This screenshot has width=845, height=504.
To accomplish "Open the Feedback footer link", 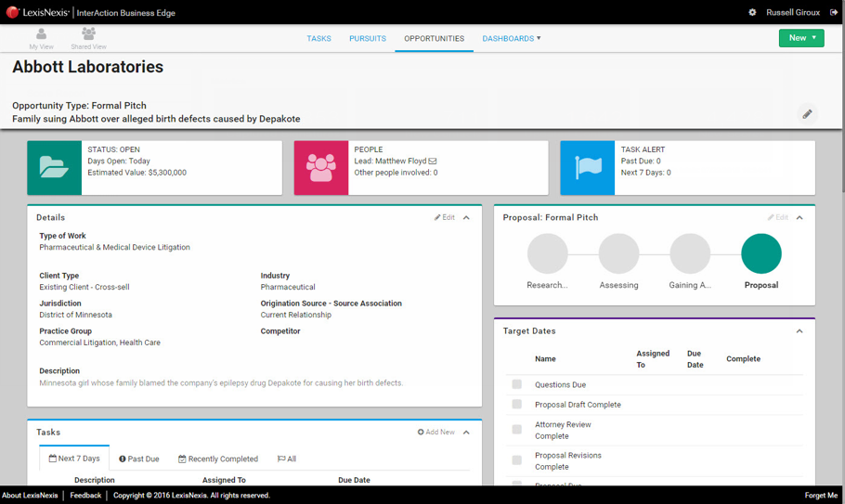I will point(85,496).
